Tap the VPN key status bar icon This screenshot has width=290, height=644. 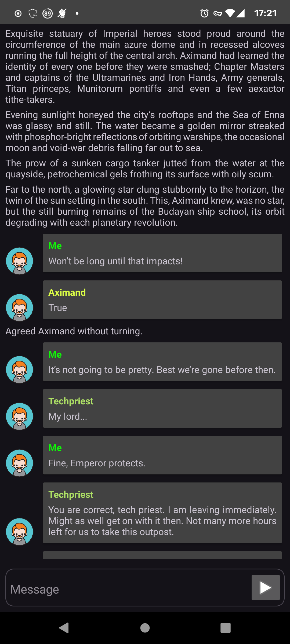click(218, 13)
